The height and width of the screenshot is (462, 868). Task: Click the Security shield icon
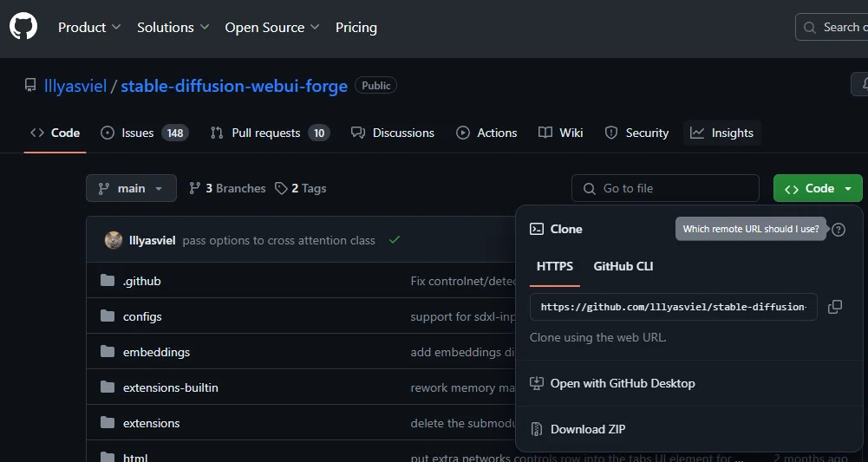pos(611,133)
